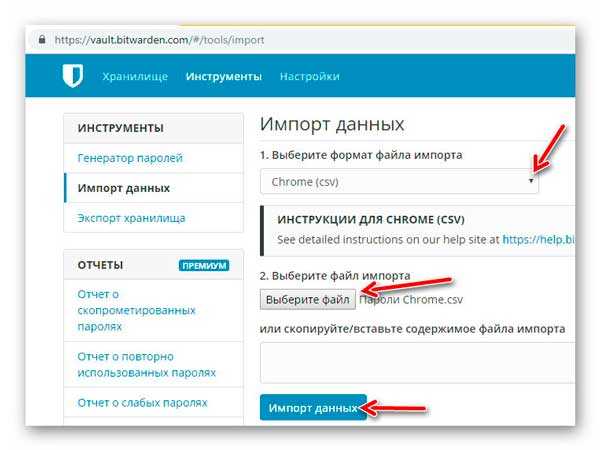
Task: Open Отчет о повторно использованных паролях
Action: coord(147,364)
